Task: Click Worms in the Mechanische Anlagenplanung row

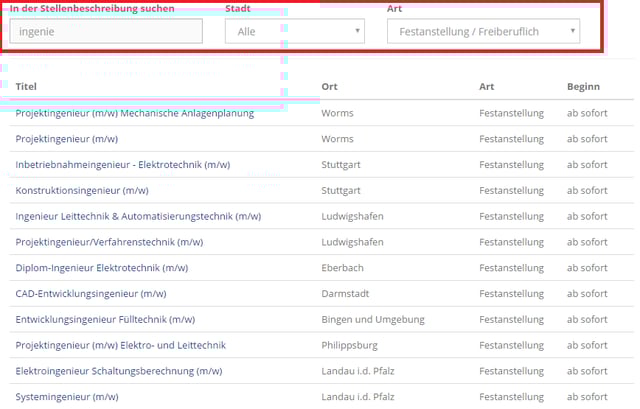Action: coord(337,113)
